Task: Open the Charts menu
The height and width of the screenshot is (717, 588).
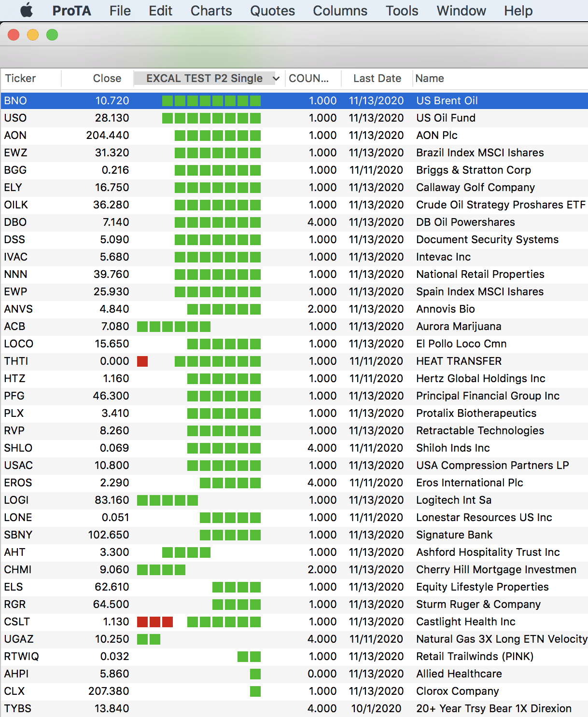Action: click(211, 11)
